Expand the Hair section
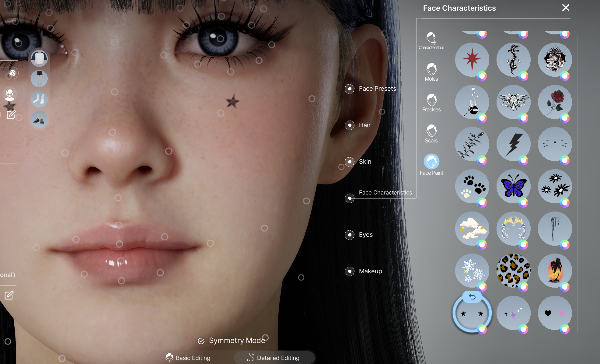Image resolution: width=600 pixels, height=364 pixels. 350,125
